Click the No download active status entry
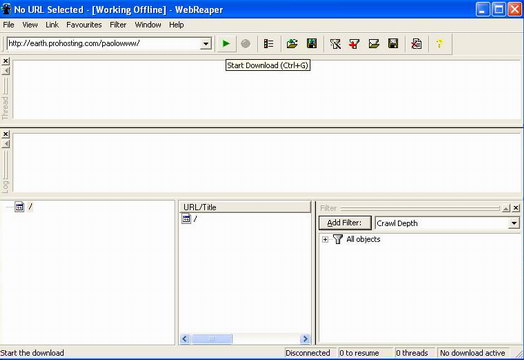 coord(472,353)
